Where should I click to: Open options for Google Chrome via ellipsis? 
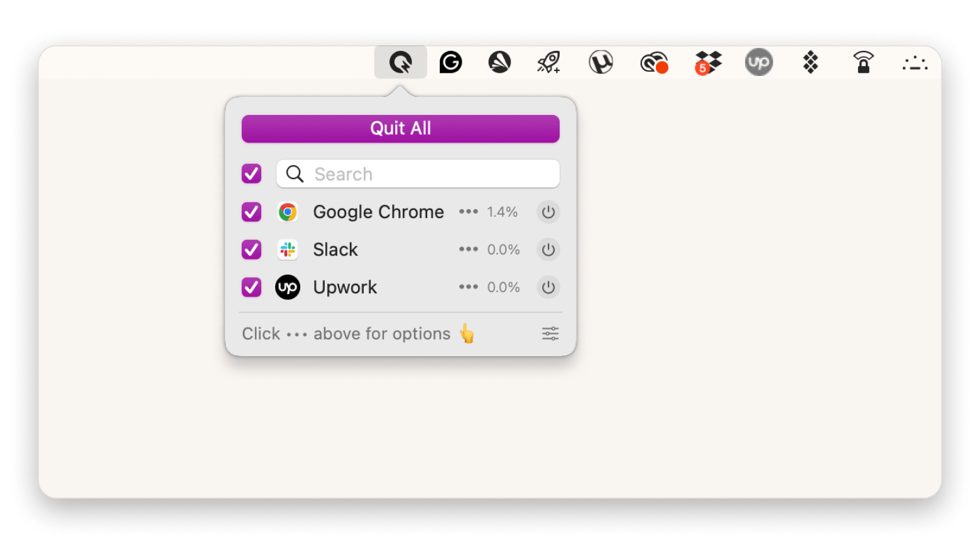click(469, 212)
